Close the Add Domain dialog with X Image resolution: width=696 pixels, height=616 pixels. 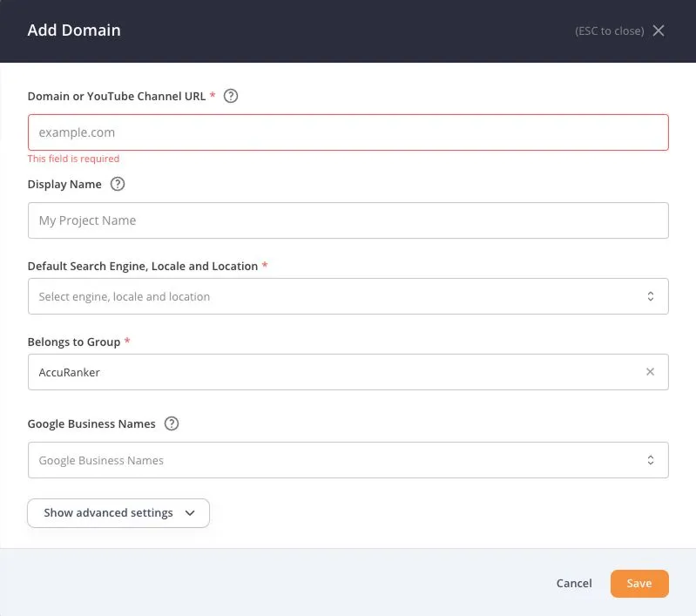click(x=659, y=30)
